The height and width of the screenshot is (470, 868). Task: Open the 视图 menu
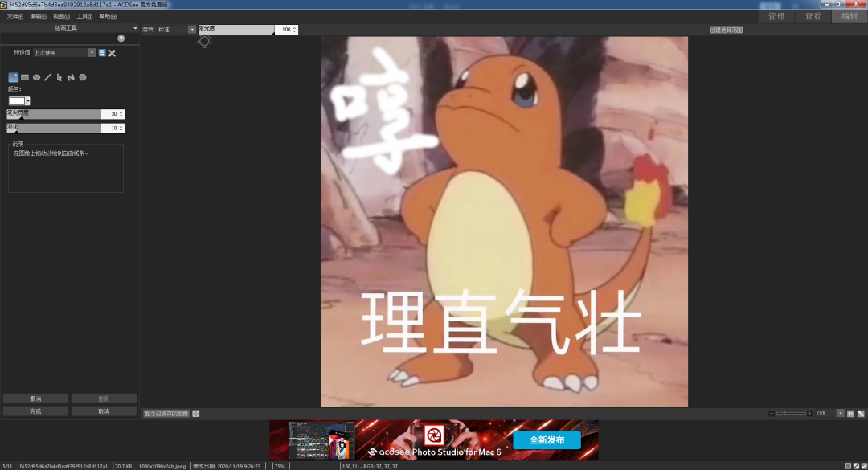[61, 17]
